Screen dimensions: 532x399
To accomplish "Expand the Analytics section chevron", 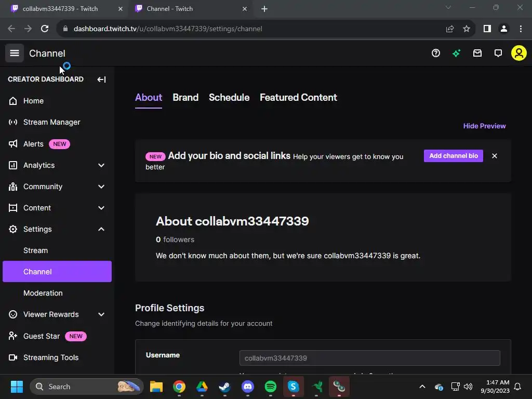I will pos(101,165).
